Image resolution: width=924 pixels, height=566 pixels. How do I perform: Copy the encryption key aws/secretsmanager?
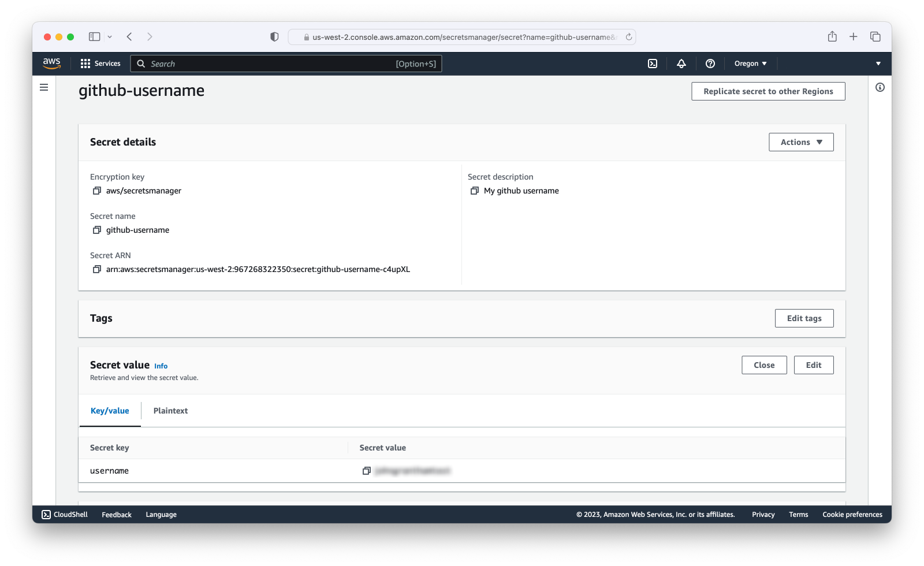(97, 191)
